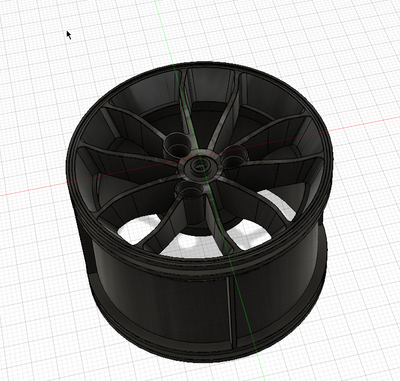The height and width of the screenshot is (381, 400).
Task: Select the bottom rim lip of the wheel
Action: pyautogui.click(x=207, y=353)
